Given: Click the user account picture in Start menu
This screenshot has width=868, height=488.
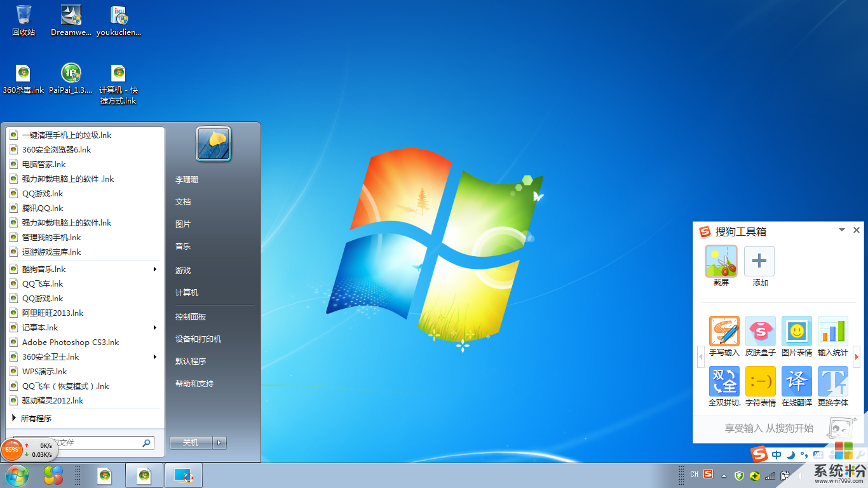Looking at the screenshot, I should click(x=214, y=144).
